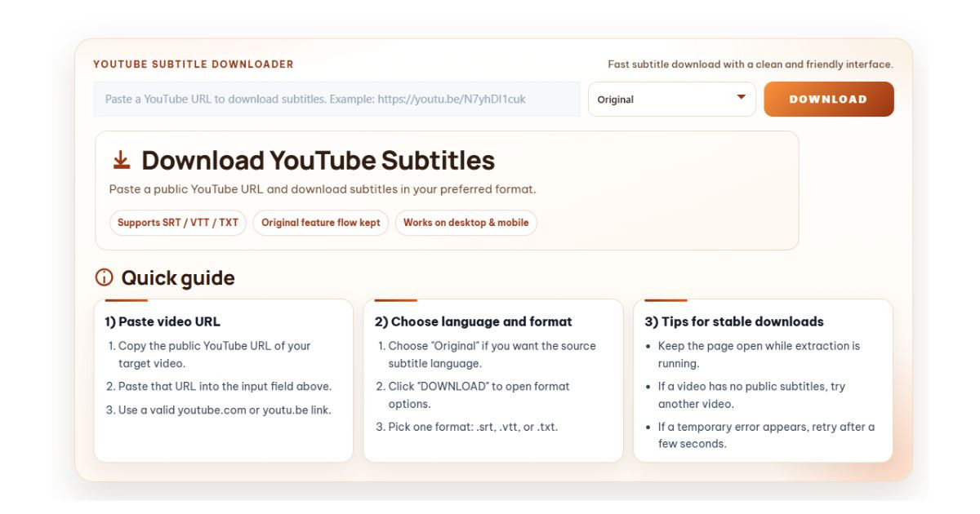The image size is (980, 514).
Task: Click the tagline about fast subtitle download
Action: pyautogui.click(x=751, y=64)
